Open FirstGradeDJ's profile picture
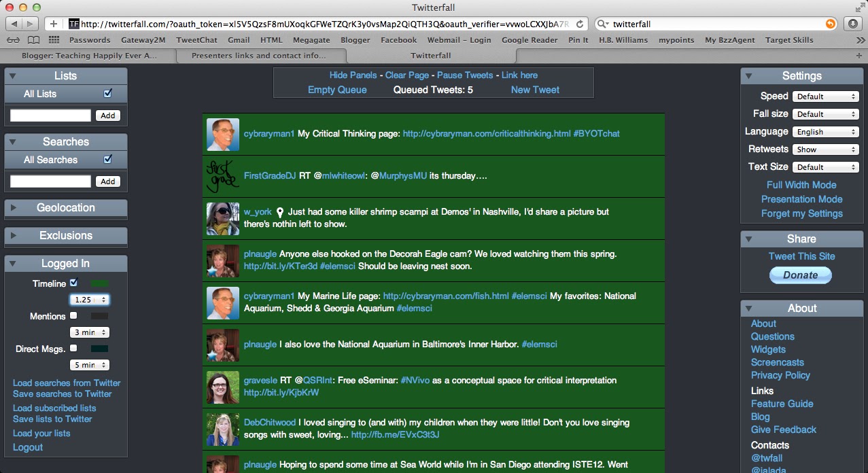 click(223, 177)
